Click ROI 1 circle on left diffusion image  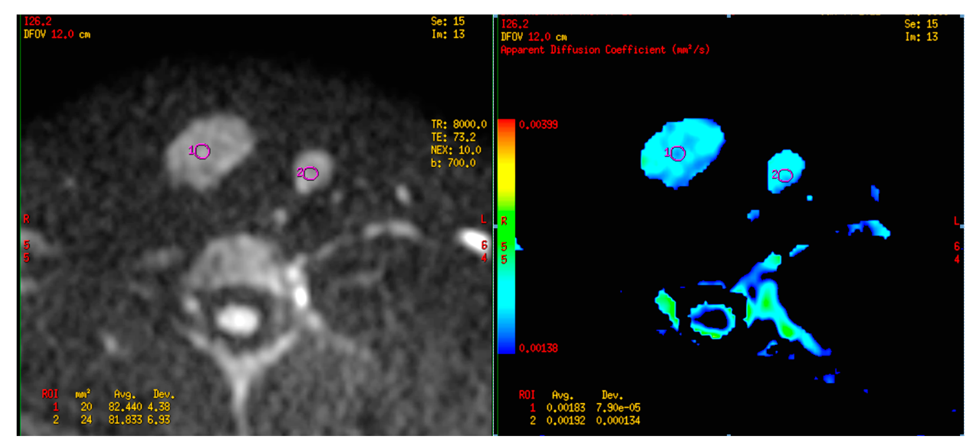click(x=202, y=151)
